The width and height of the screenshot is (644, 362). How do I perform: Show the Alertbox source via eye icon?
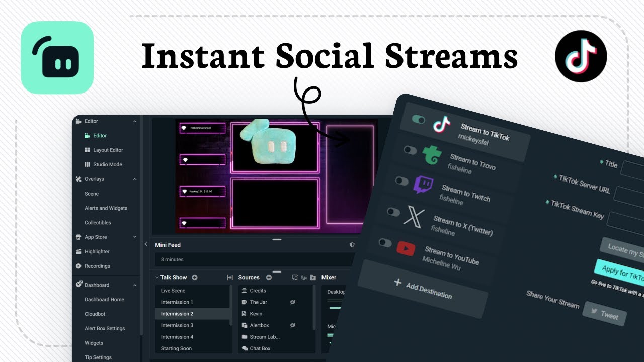292,325
